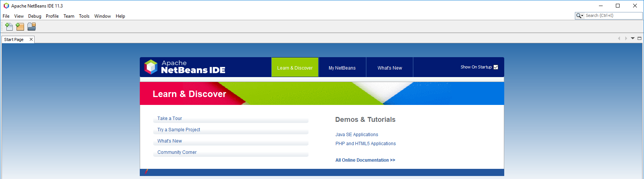Click the Demos & Tutorials heading
The image size is (644, 179).
[x=365, y=120]
